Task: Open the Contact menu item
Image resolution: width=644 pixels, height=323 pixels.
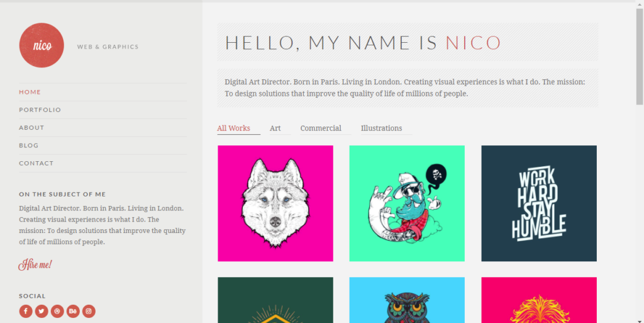Action: pyautogui.click(x=36, y=163)
